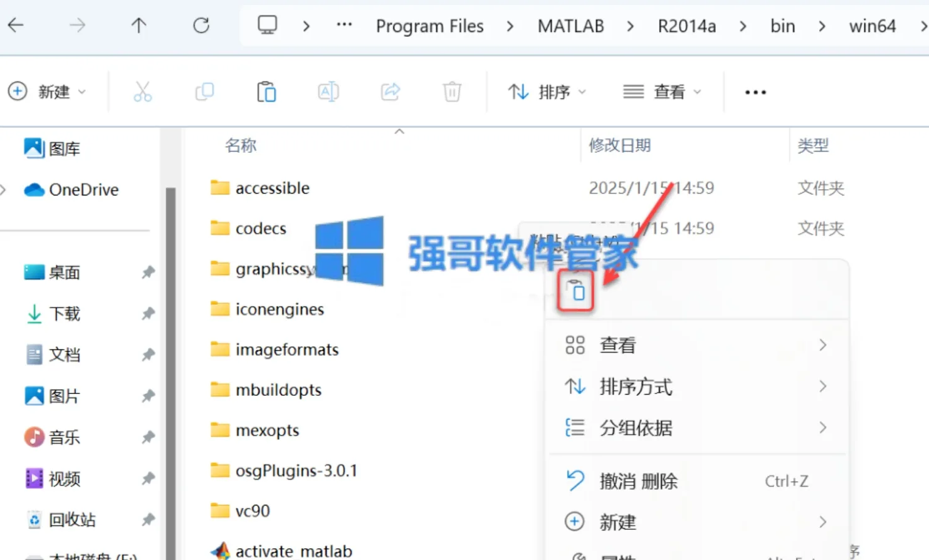
Task: Select the accessible folder
Action: (x=260, y=188)
